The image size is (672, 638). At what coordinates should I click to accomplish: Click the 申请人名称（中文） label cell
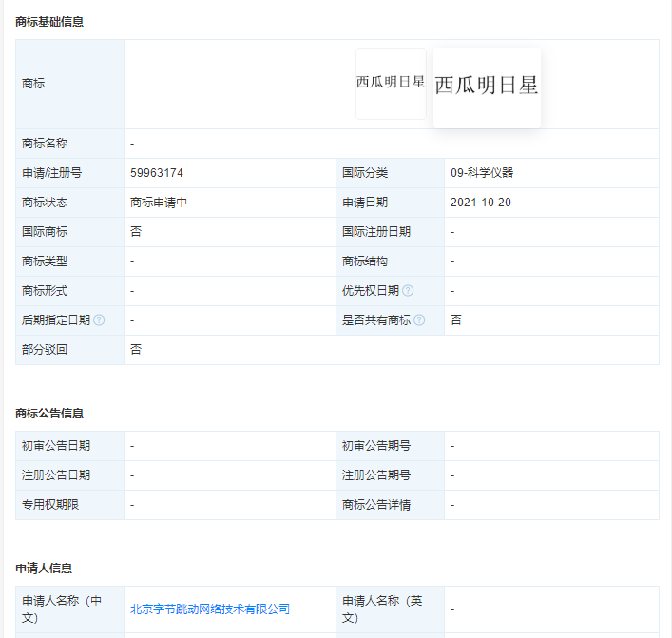point(69,609)
